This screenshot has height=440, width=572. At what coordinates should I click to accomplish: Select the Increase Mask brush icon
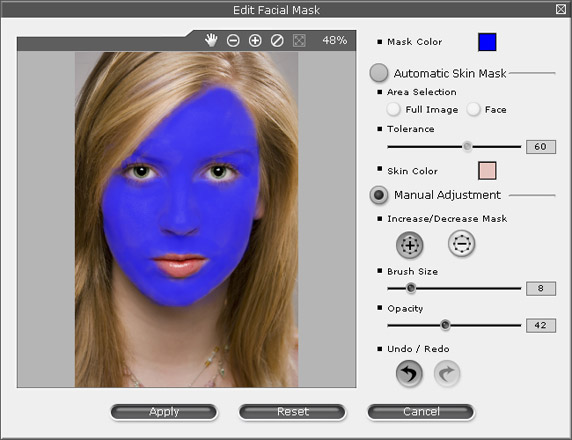(x=410, y=245)
